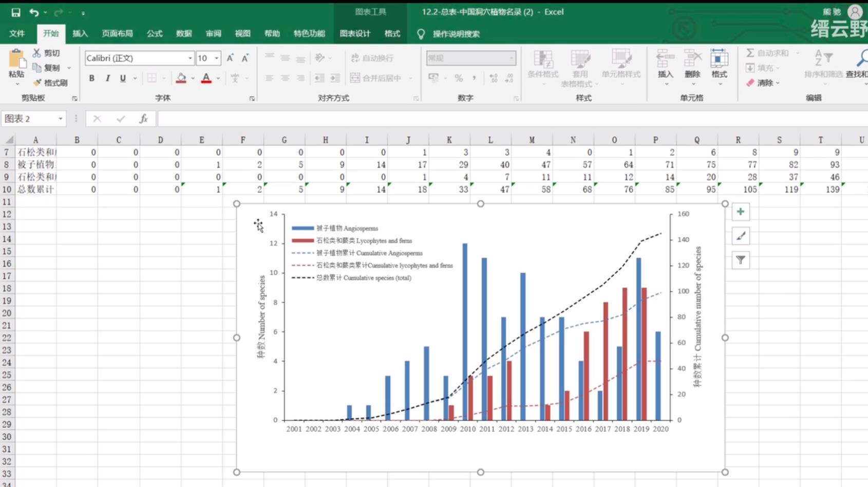Image resolution: width=868 pixels, height=487 pixels.
Task: Click the chart legend entry 被子植物 Angiosperms
Action: (x=335, y=228)
